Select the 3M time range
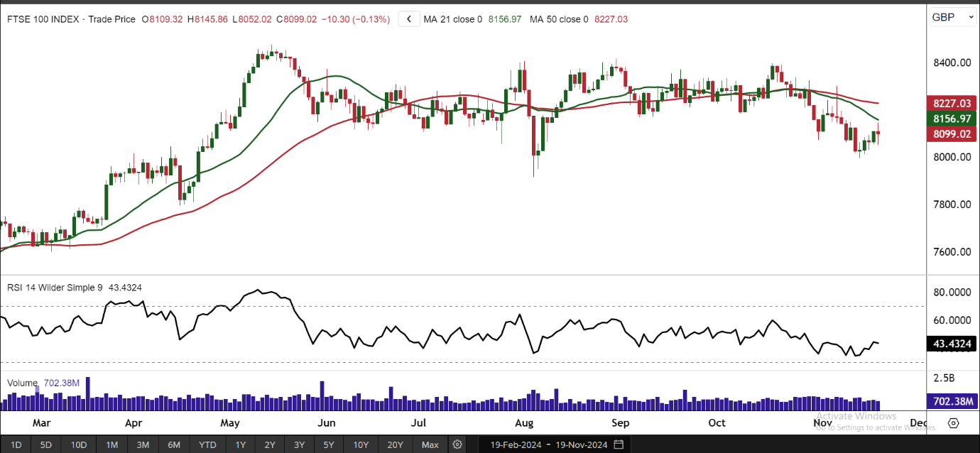The image size is (980, 453). tap(143, 445)
